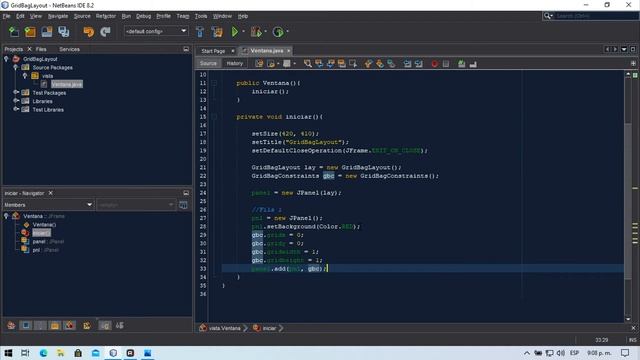Screen dimensions: 640x360
Task: Switch to the Files tab
Action: (x=41, y=49)
